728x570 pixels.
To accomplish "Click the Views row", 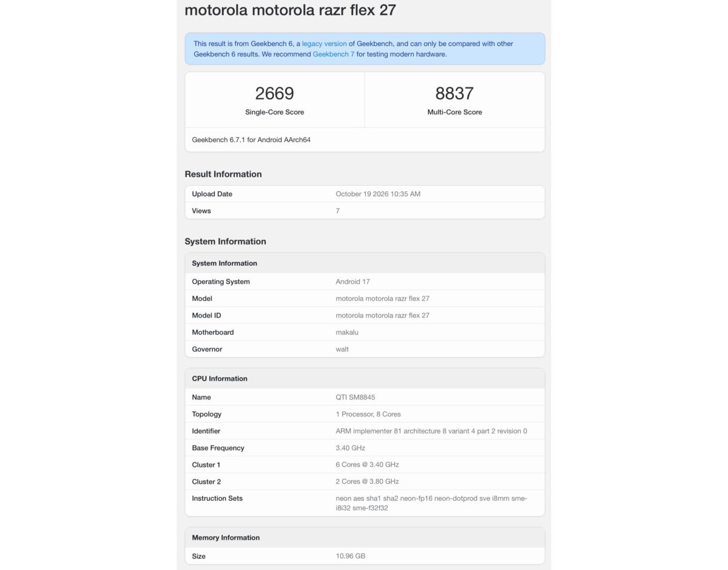I will coord(365,211).
